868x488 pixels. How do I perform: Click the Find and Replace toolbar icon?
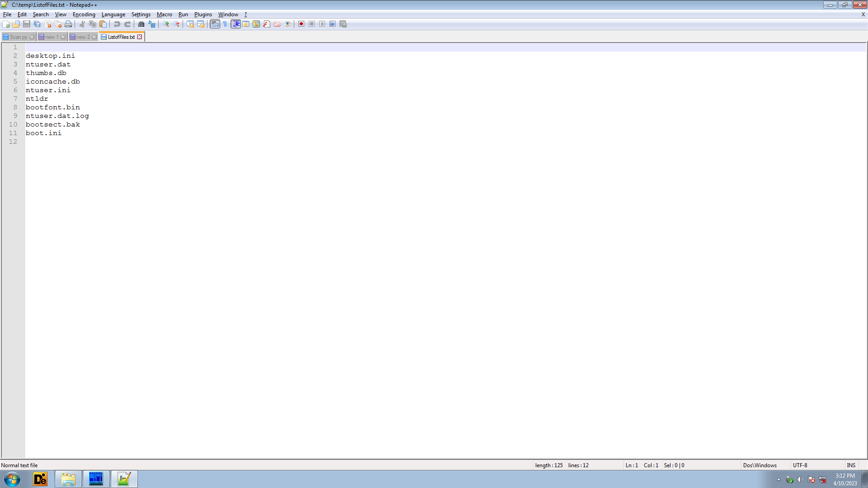[x=152, y=24]
